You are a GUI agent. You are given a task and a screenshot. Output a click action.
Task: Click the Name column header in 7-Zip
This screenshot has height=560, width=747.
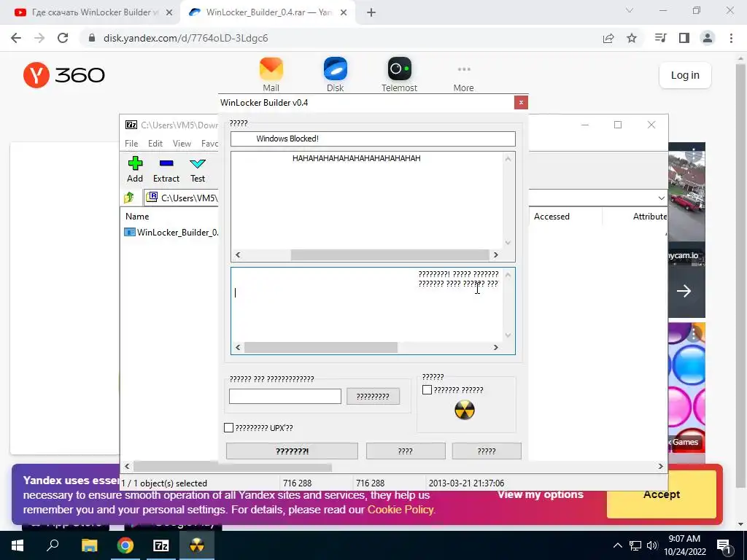(137, 216)
